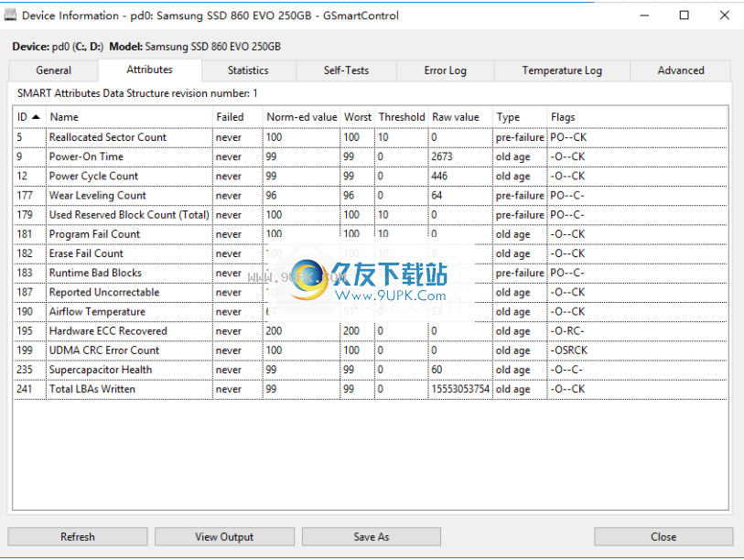Viewport: 744px width, 560px height.
Task: Select the Power-On Time row
Action: (x=370, y=156)
